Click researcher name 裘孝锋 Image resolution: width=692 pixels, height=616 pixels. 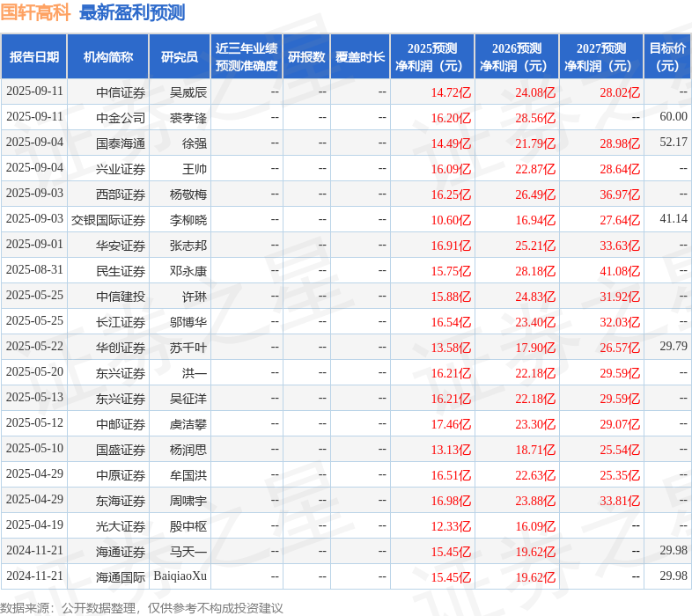pyautogui.click(x=188, y=118)
